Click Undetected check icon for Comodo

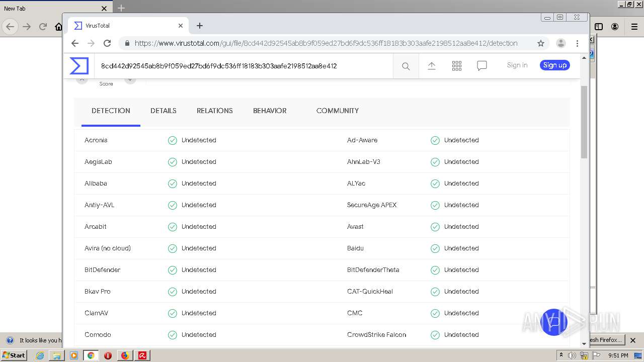(x=173, y=335)
